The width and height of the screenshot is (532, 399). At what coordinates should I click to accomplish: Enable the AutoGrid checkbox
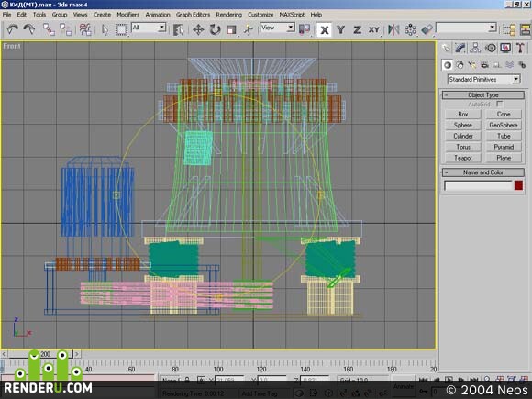[499, 104]
